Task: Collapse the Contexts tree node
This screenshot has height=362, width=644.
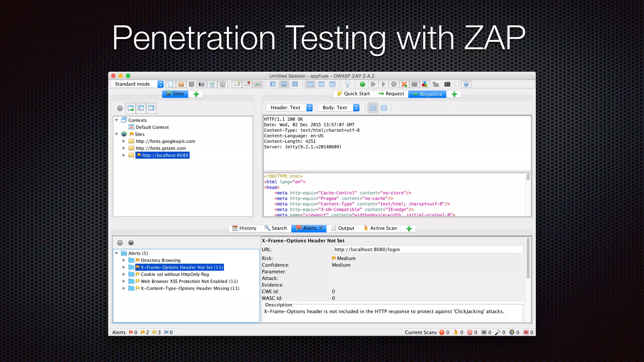Action: 117,120
